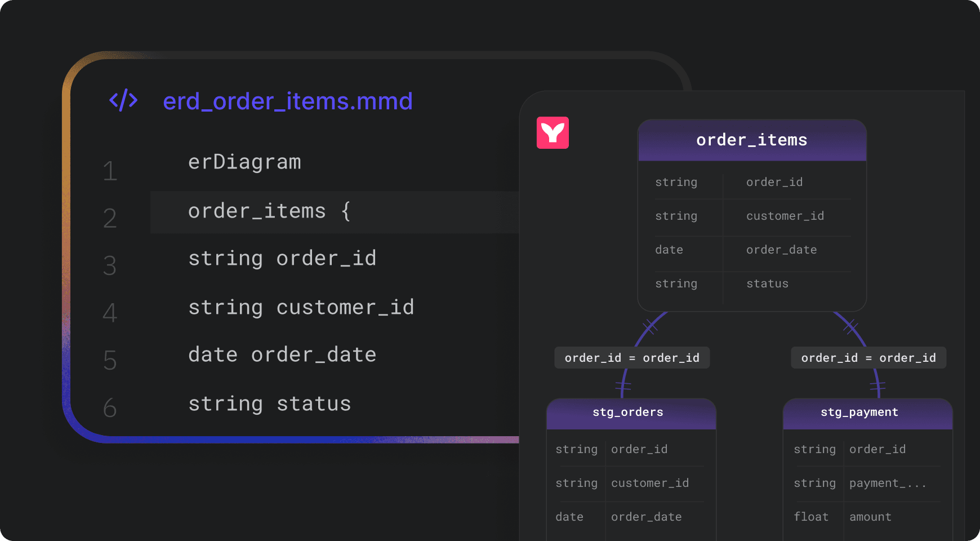
Task: Select line number 1 in the editor
Action: (x=110, y=171)
